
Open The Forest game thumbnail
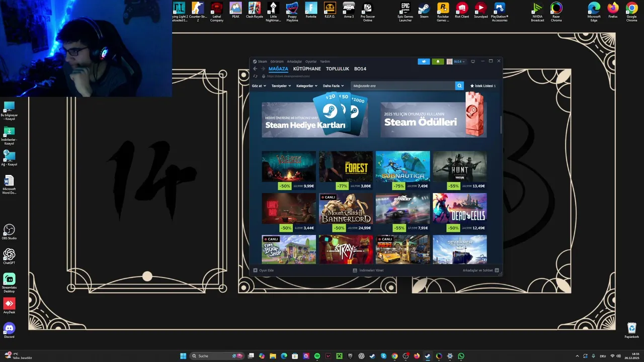click(346, 166)
